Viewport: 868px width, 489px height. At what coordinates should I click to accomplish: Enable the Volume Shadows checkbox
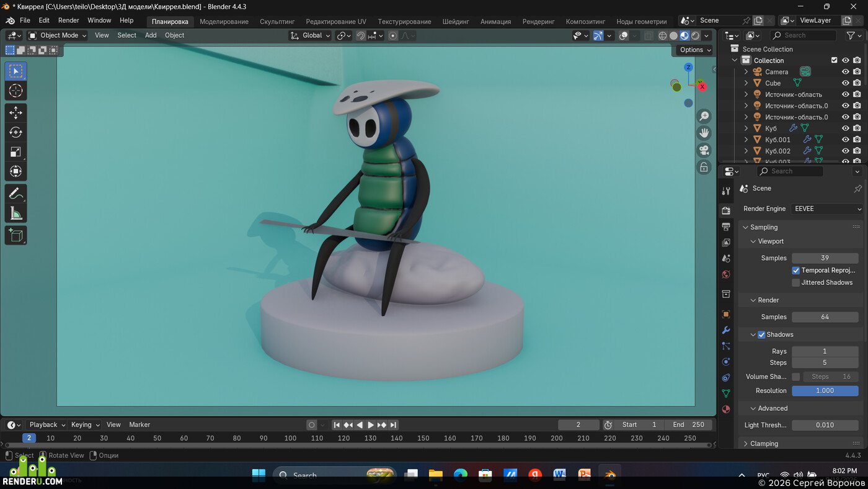pos(796,377)
